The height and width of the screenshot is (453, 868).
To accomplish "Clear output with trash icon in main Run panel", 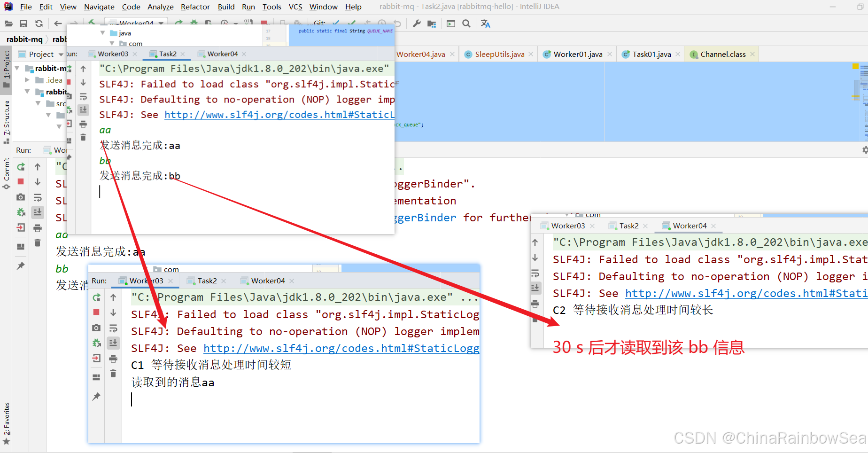I will pyautogui.click(x=38, y=243).
